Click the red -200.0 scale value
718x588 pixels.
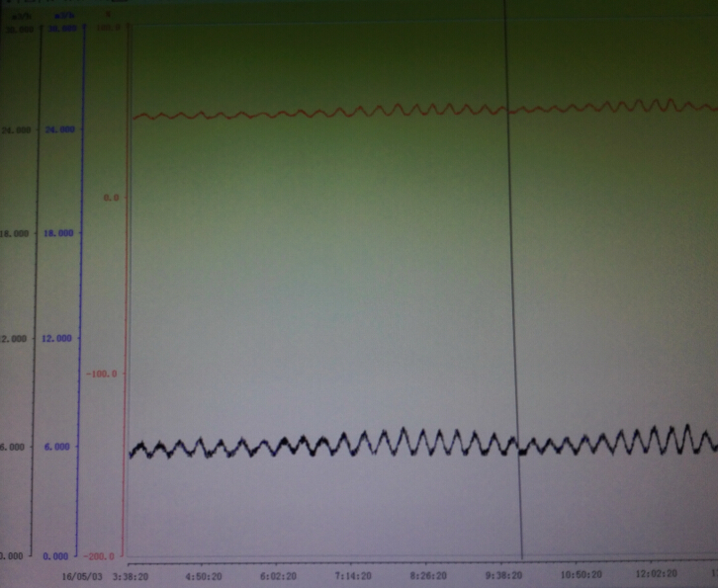(99, 556)
